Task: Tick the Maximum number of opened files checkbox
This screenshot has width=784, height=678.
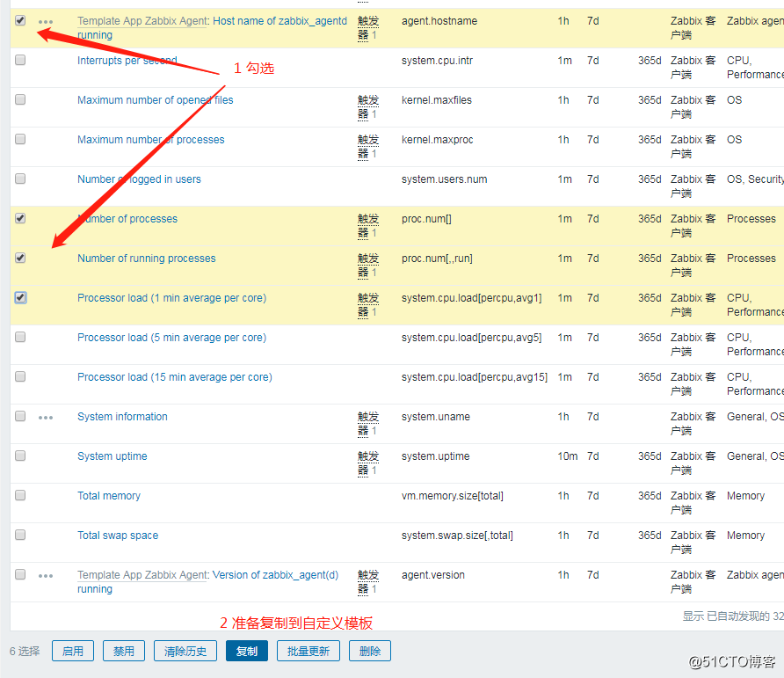Action: pyautogui.click(x=20, y=99)
